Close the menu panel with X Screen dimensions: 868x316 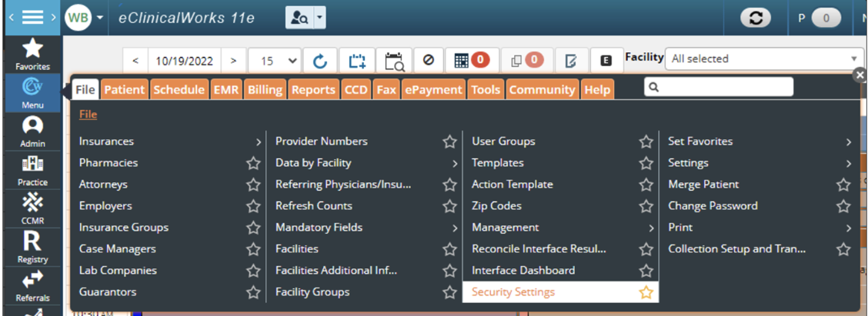859,75
